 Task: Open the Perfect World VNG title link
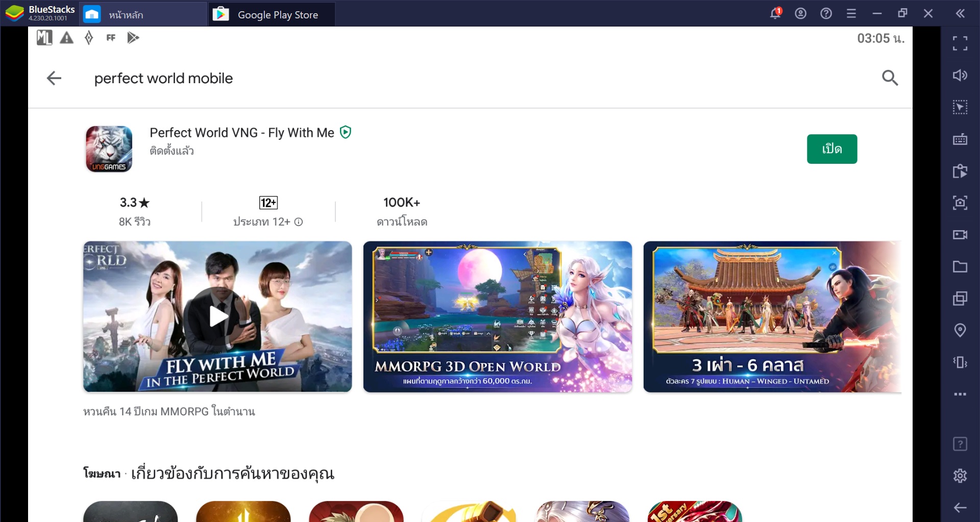[242, 133]
